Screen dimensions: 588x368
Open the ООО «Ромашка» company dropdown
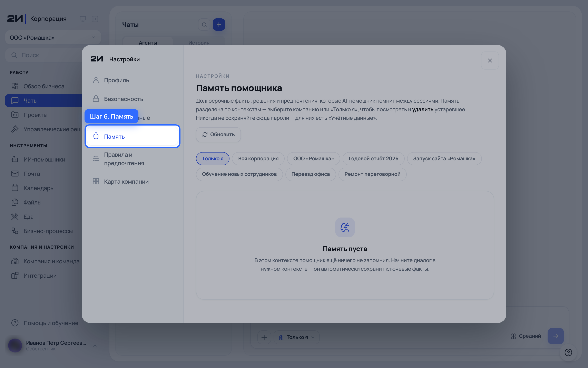(53, 37)
